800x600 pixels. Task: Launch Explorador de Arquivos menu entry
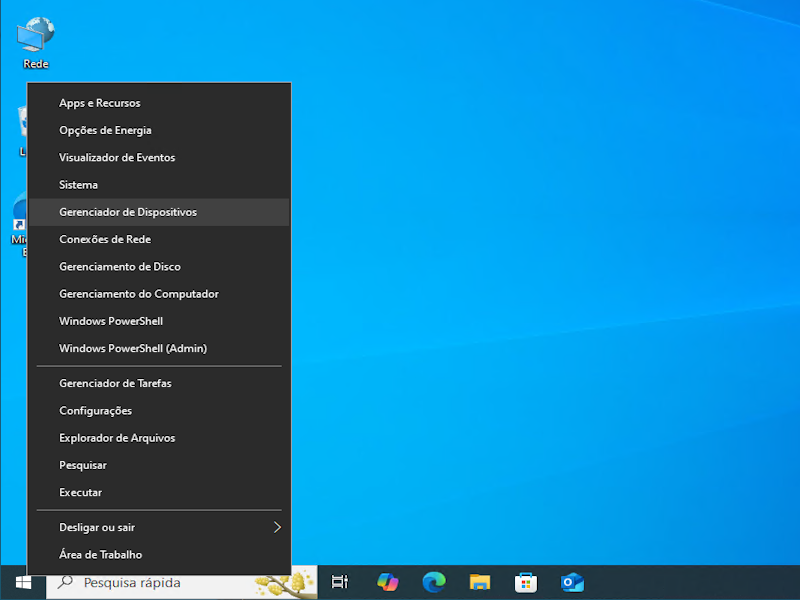pyautogui.click(x=159, y=438)
